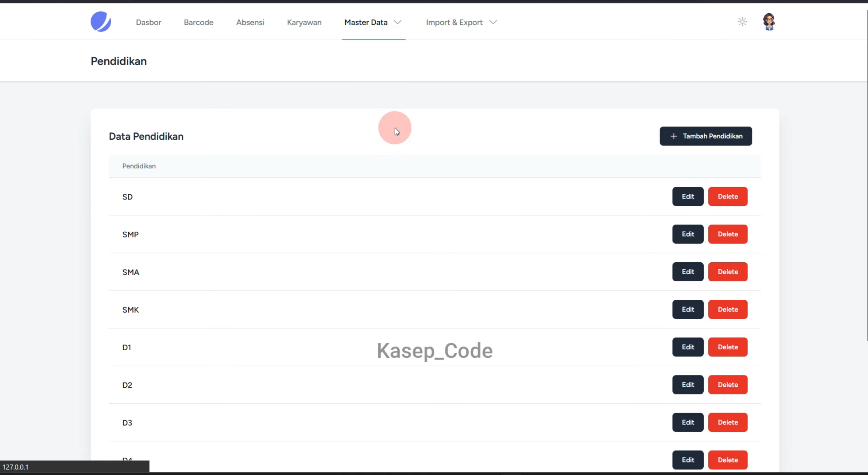The height and width of the screenshot is (475, 868).
Task: Click the Tambah Pendidikan button
Action: pos(706,136)
